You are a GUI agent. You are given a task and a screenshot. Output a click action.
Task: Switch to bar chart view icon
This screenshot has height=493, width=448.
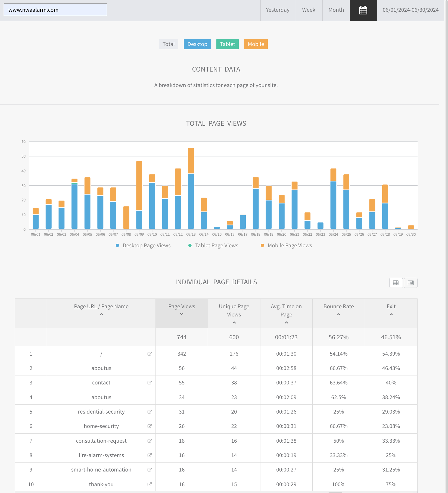(410, 283)
